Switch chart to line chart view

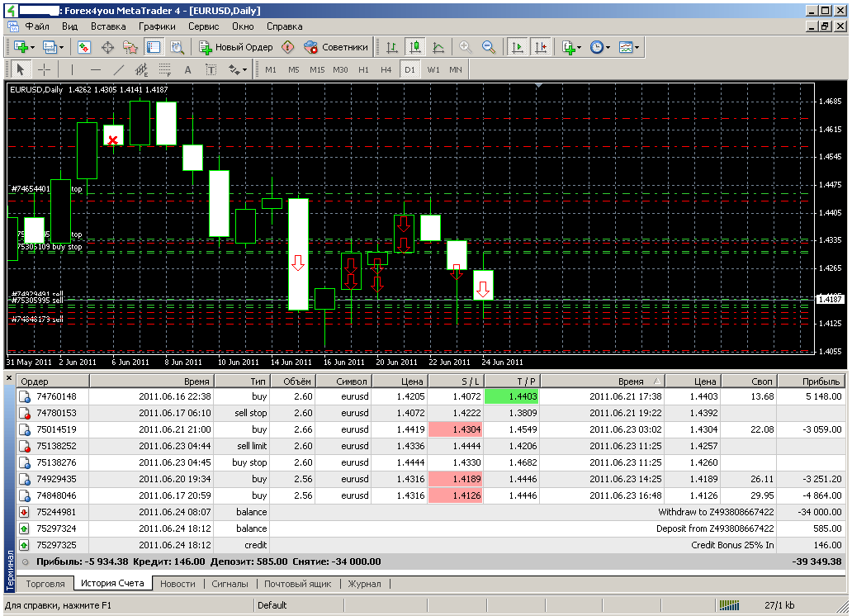[438, 47]
